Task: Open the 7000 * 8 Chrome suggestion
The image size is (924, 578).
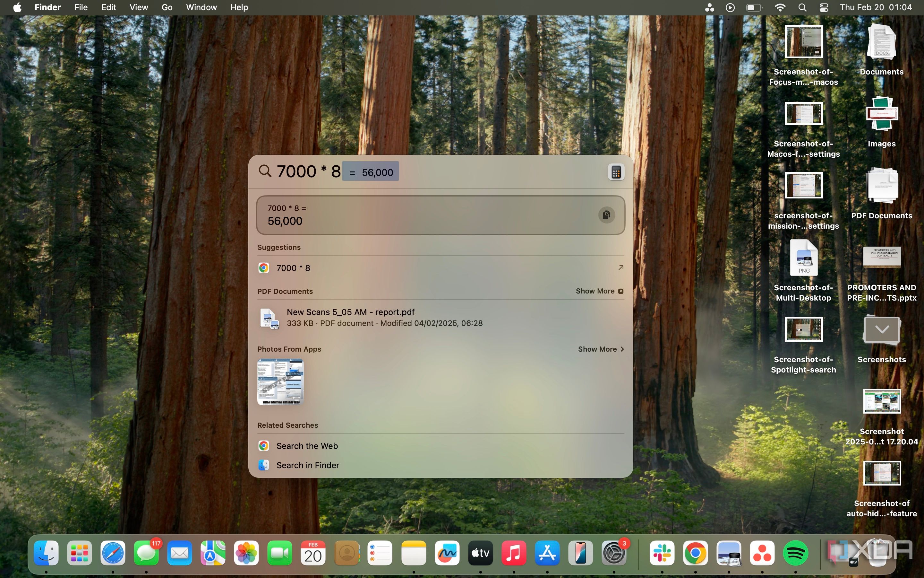Action: tap(441, 268)
